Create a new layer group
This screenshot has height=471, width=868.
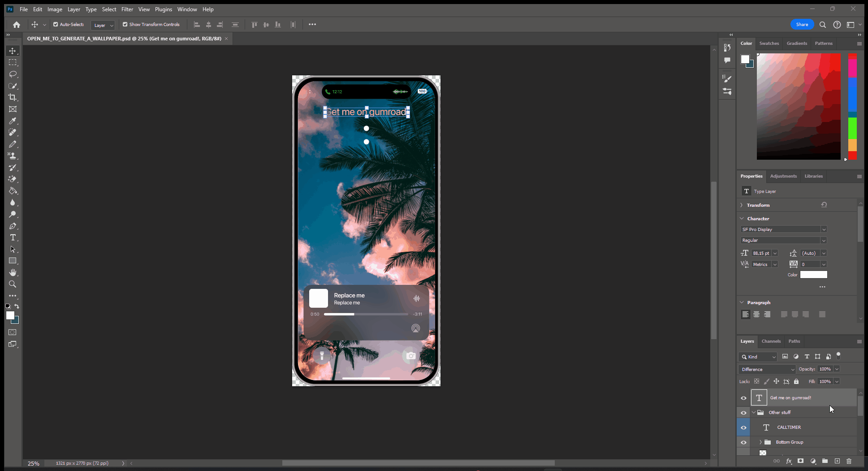click(825, 461)
